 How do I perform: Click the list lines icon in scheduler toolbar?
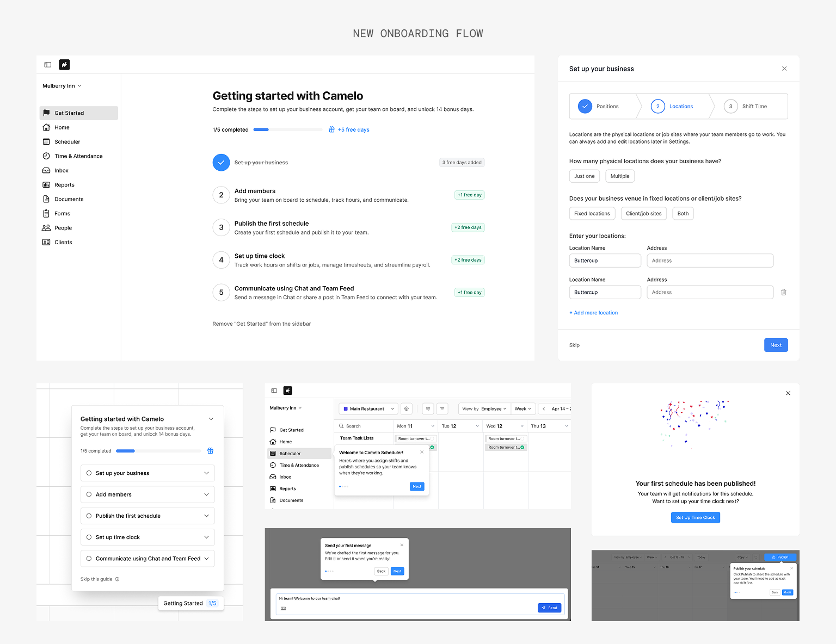[x=442, y=408]
